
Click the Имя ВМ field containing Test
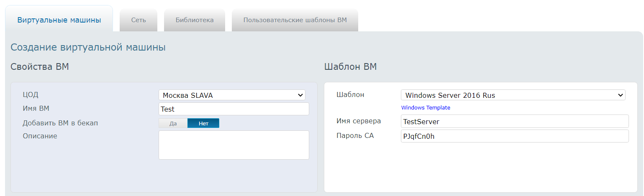234,109
